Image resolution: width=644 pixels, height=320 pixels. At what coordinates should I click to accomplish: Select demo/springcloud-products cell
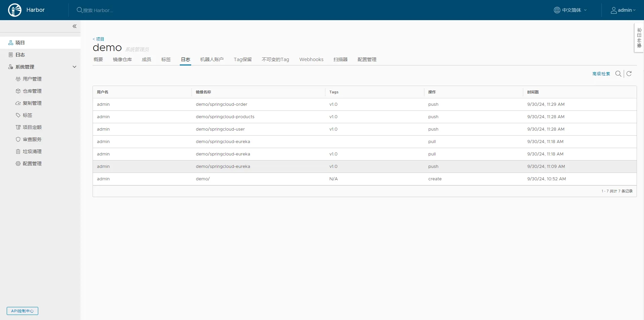(225, 117)
